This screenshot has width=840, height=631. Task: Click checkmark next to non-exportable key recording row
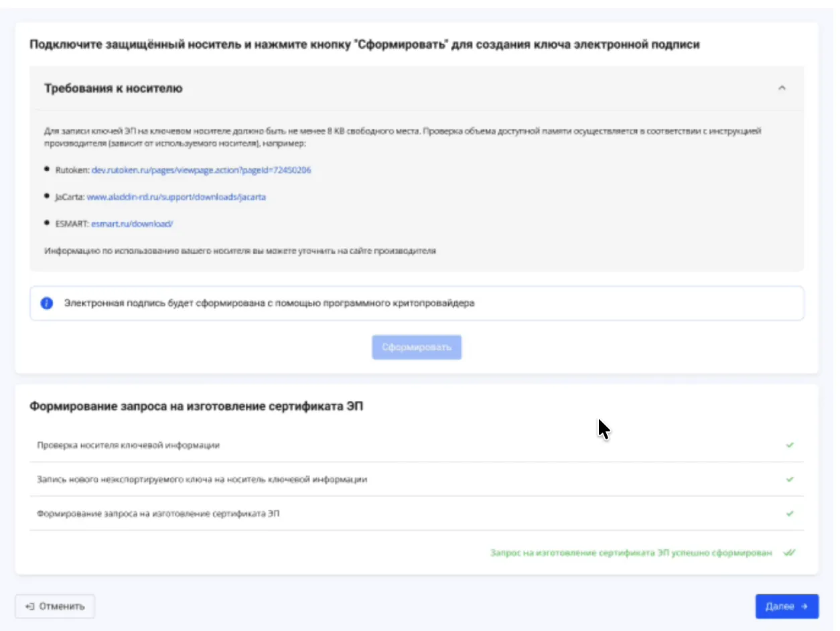[790, 478]
